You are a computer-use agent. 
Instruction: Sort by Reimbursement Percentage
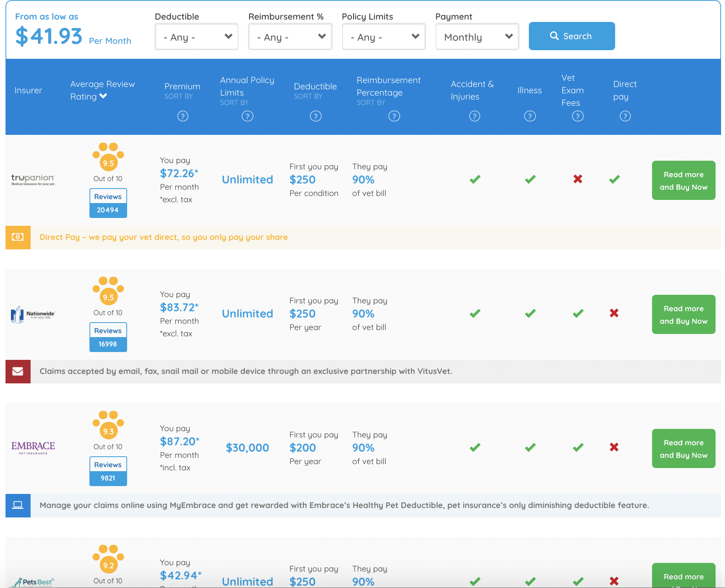371,103
